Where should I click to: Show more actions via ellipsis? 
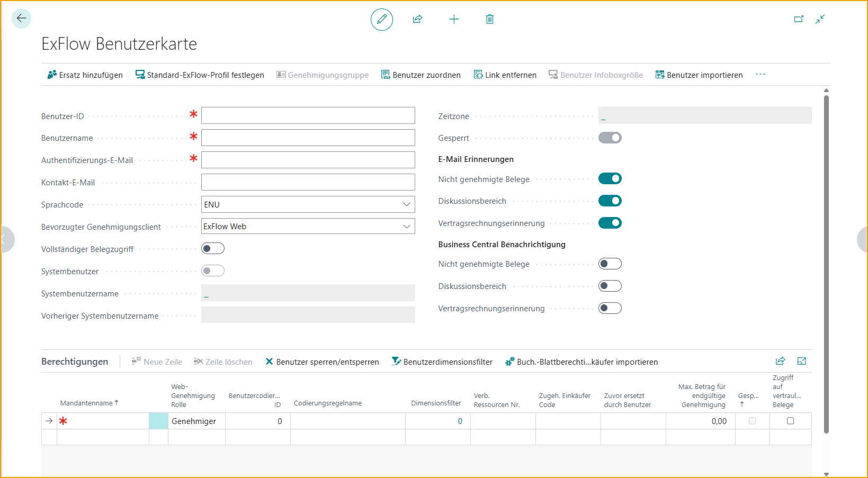coord(760,75)
